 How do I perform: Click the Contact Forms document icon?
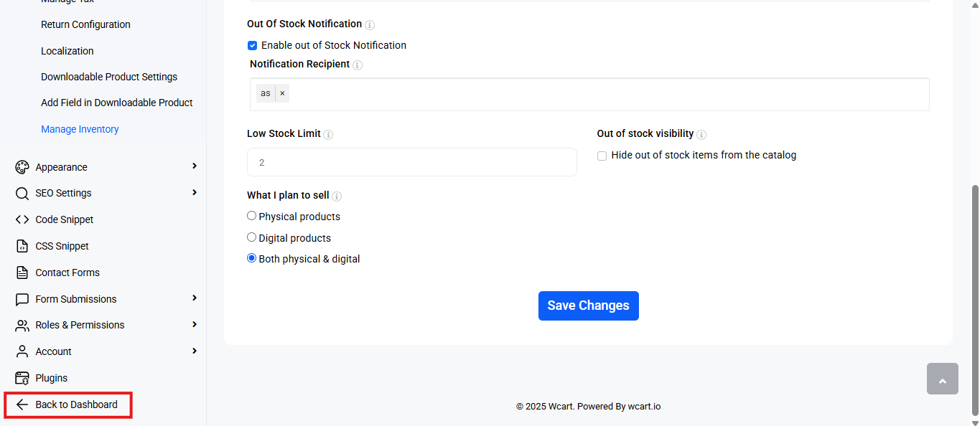pos(22,273)
